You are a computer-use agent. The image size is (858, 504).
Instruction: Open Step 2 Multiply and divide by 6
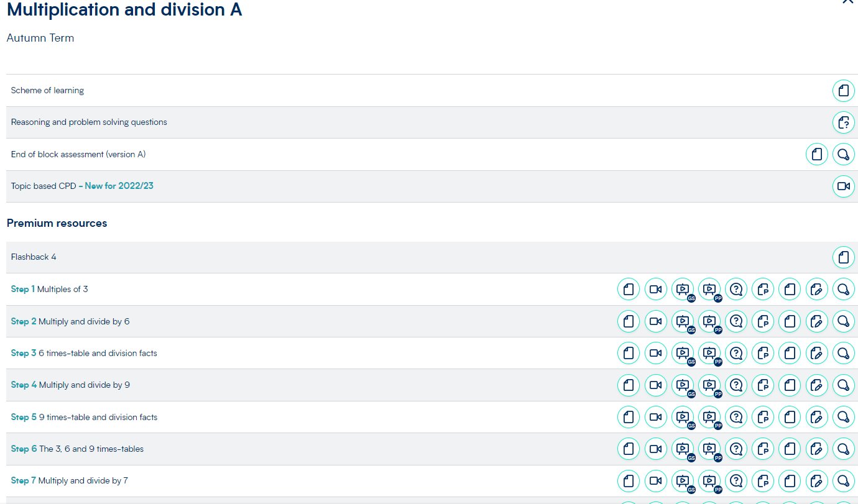point(70,321)
